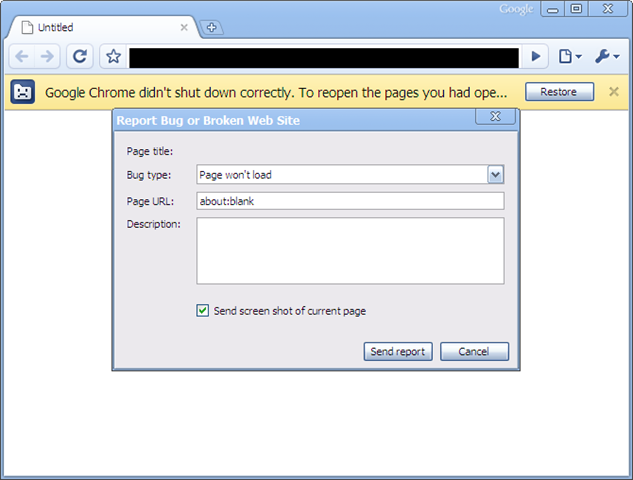Click the address bar
This screenshot has width=633, height=480.
pyautogui.click(x=324, y=58)
